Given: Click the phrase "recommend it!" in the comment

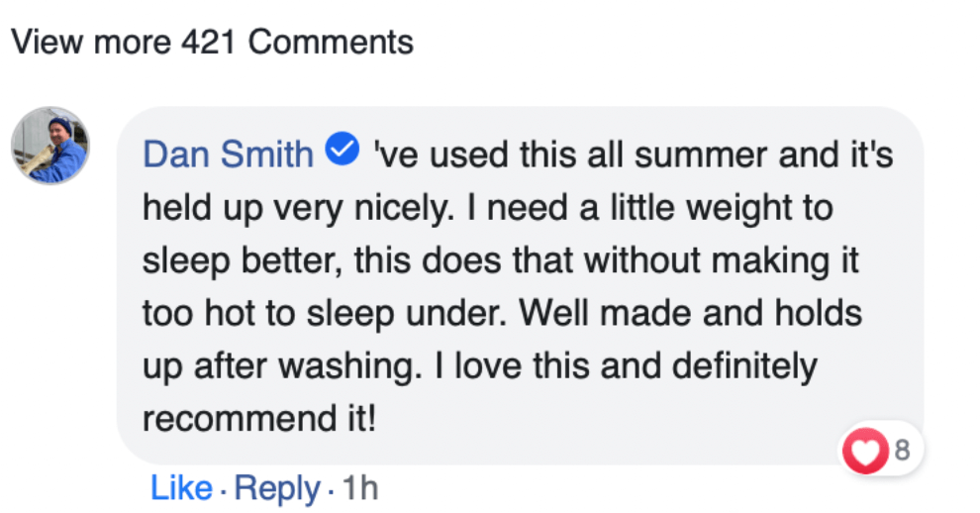Looking at the screenshot, I should tap(259, 418).
